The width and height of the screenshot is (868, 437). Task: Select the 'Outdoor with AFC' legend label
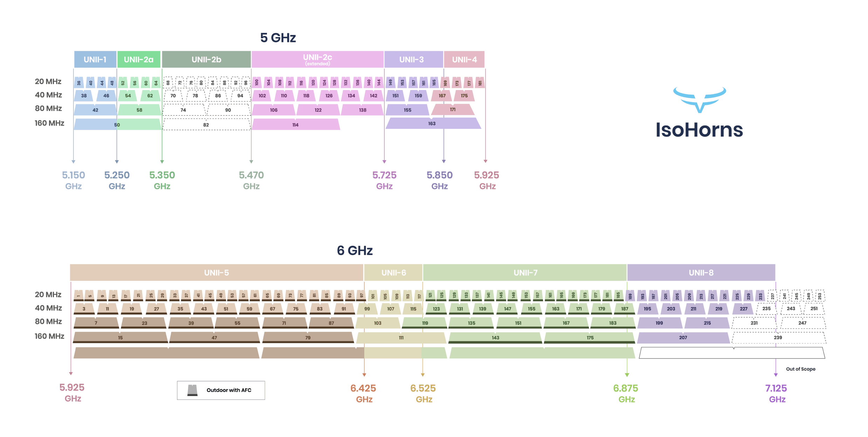pyautogui.click(x=229, y=390)
